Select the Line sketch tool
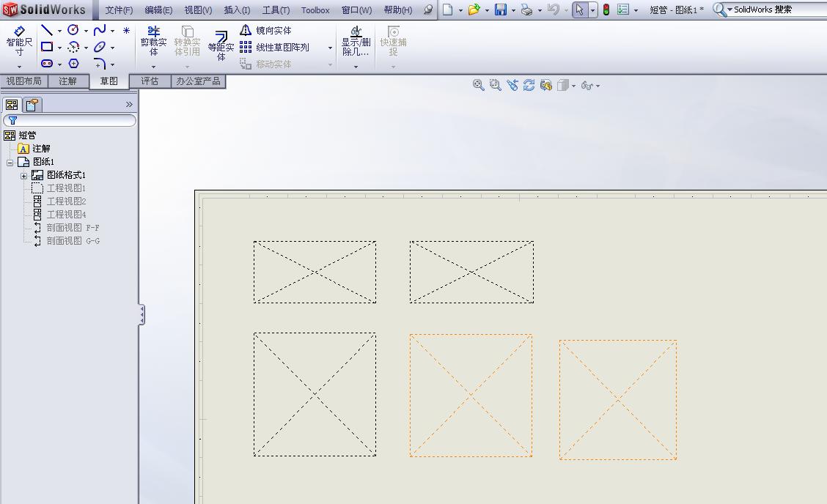This screenshot has width=827, height=504. [x=47, y=31]
